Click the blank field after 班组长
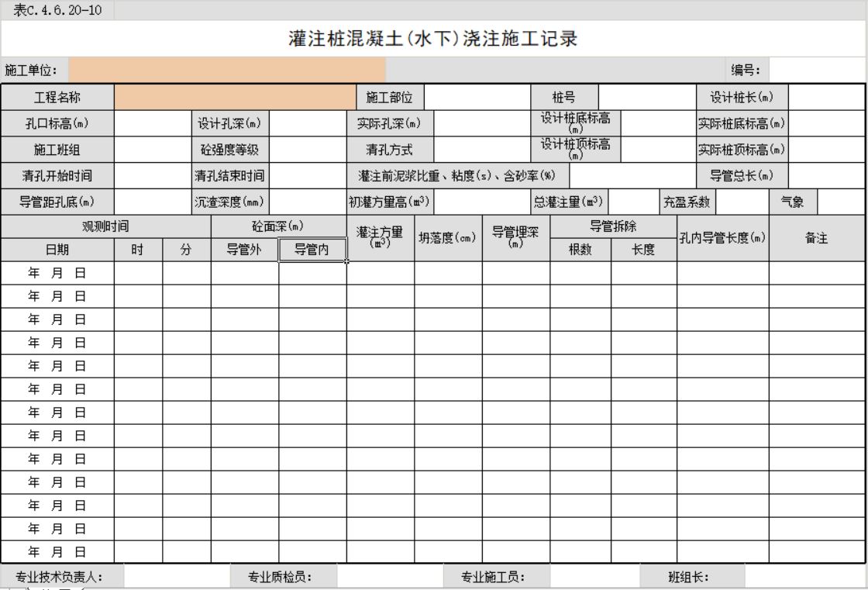This screenshot has height=590, width=868. click(804, 577)
